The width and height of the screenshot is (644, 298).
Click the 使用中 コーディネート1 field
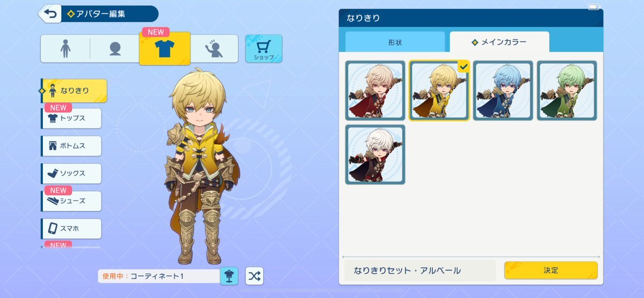coord(160,276)
